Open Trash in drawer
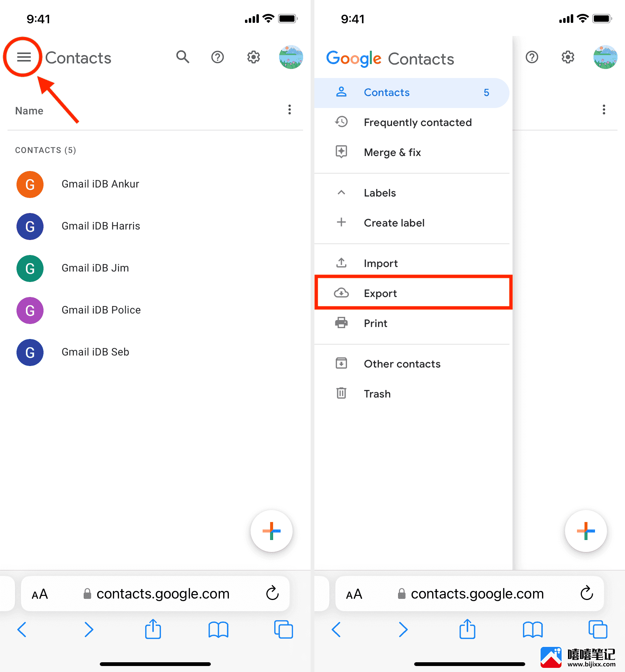The width and height of the screenshot is (625, 672). coord(412,394)
